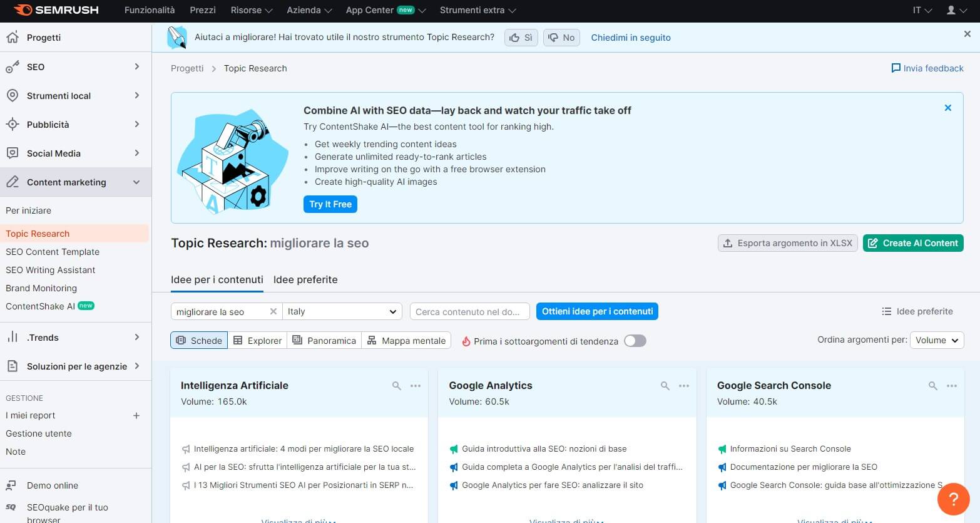Toggle Prima i sottoargomenti di tendenza switch
980x523 pixels.
[x=635, y=341]
